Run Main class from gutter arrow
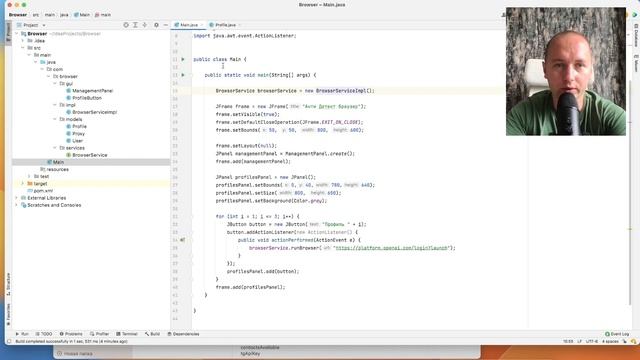The image size is (640, 360). click(183, 59)
